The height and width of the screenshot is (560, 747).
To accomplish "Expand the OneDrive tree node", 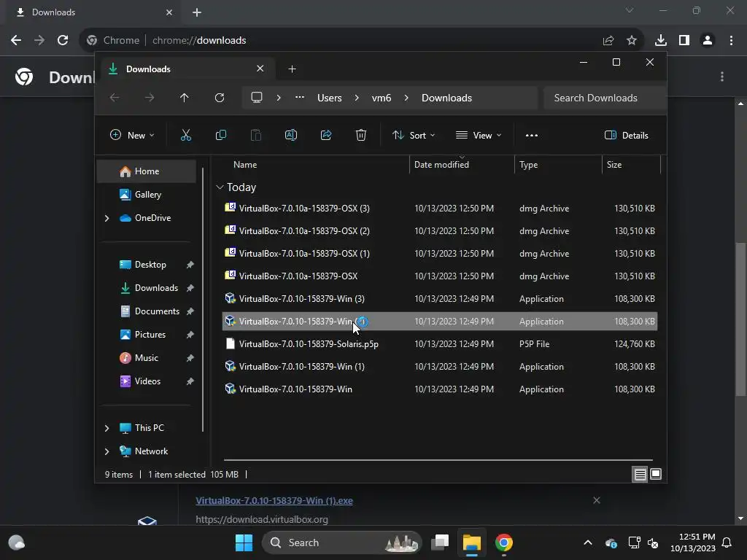I will 107,218.
